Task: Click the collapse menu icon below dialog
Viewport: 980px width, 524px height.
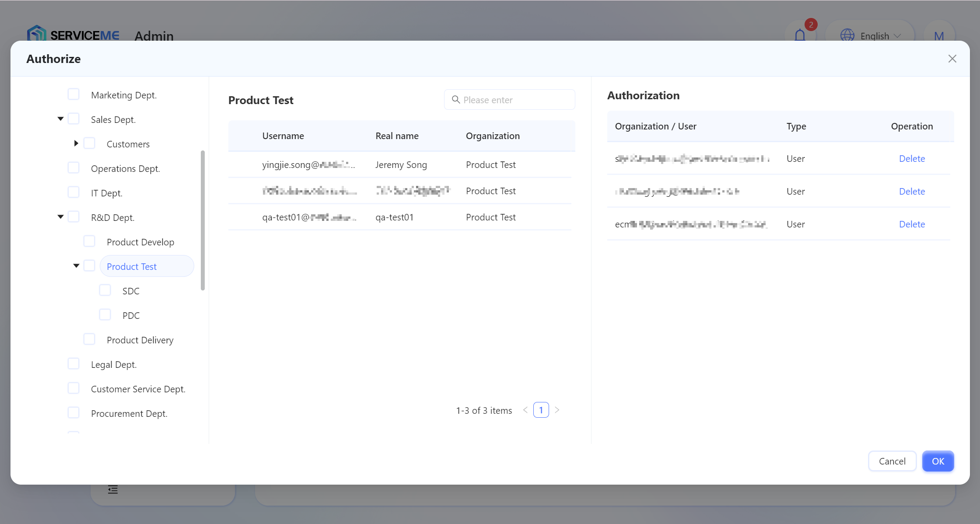Action: click(x=113, y=489)
